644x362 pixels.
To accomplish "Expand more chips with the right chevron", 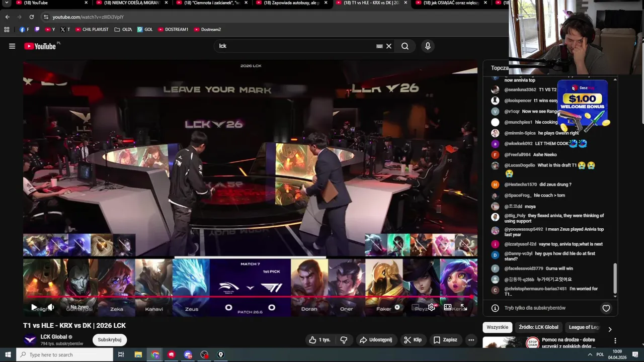I will click(x=610, y=329).
